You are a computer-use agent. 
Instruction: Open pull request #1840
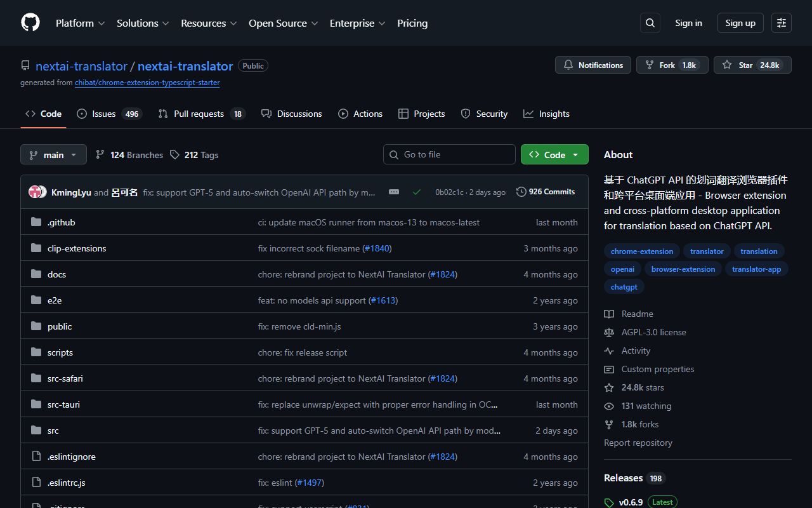(377, 248)
